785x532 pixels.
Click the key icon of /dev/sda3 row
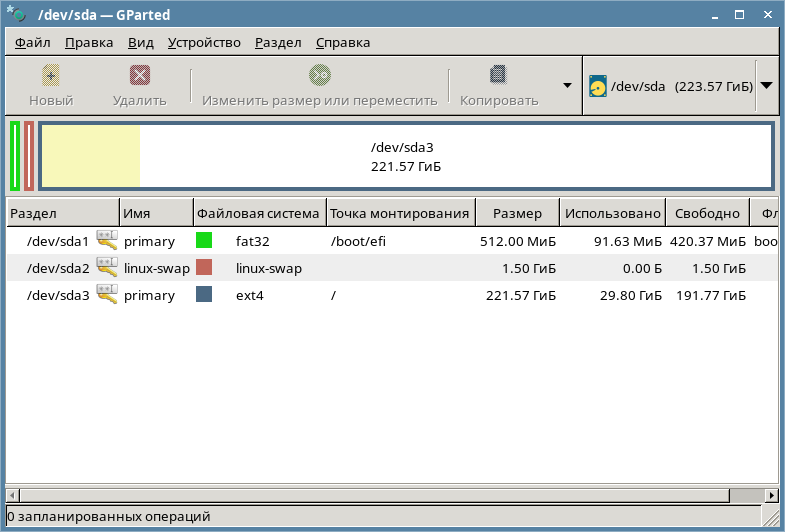pyautogui.click(x=107, y=295)
